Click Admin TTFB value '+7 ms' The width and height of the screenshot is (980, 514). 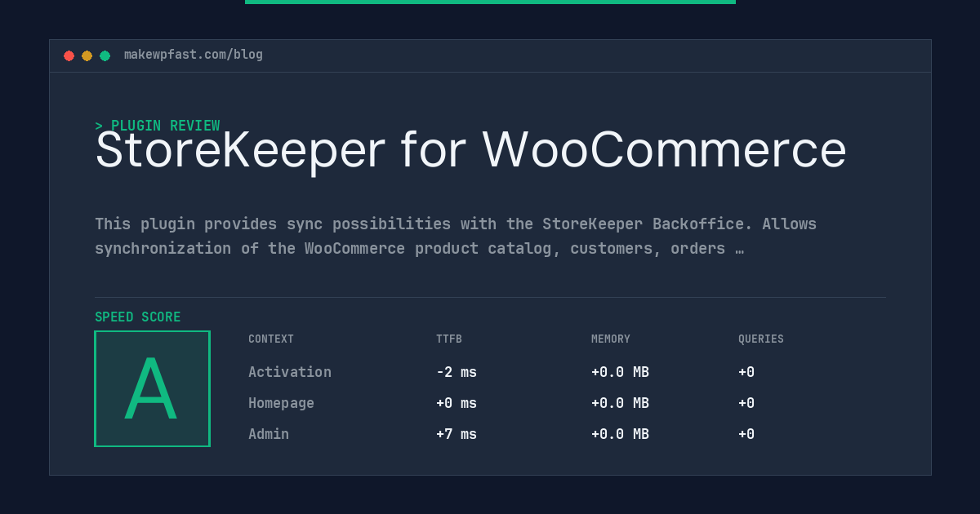tap(457, 434)
